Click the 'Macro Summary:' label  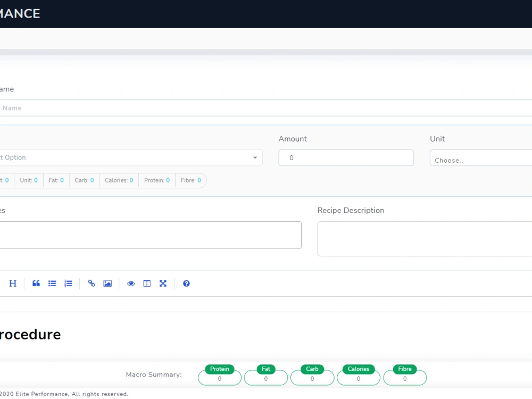point(154,375)
